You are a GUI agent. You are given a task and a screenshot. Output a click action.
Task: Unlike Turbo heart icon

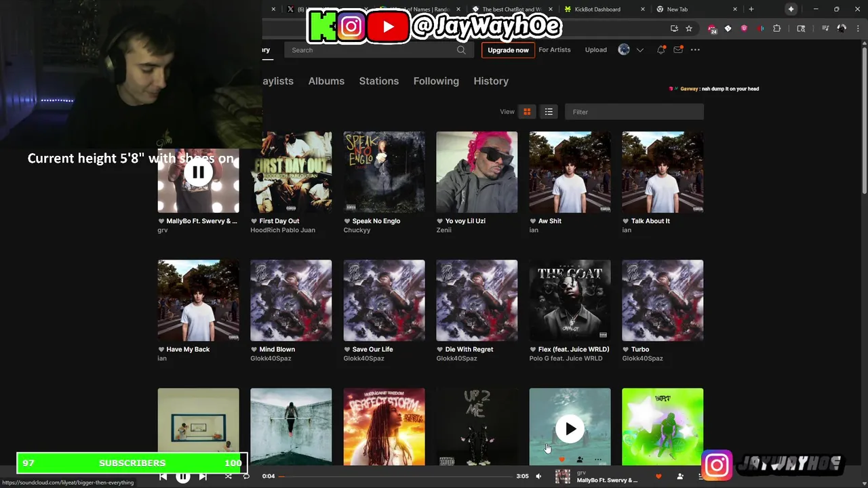(x=625, y=349)
